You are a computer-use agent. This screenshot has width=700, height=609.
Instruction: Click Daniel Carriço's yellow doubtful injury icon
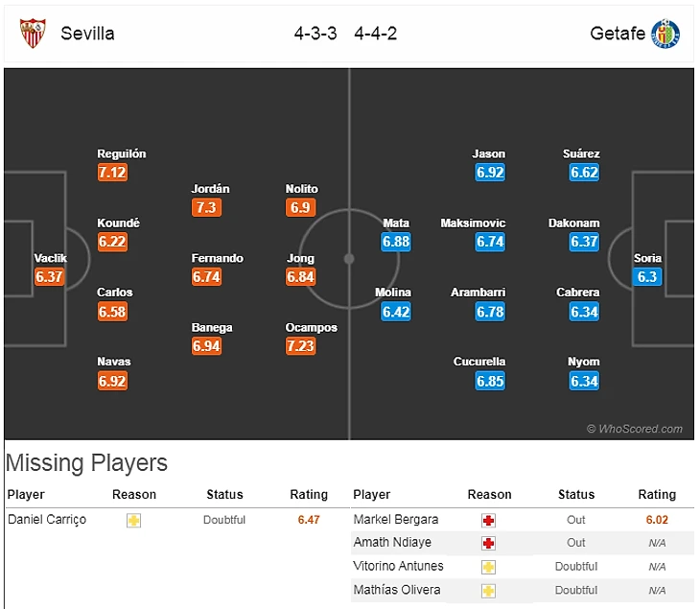(134, 520)
